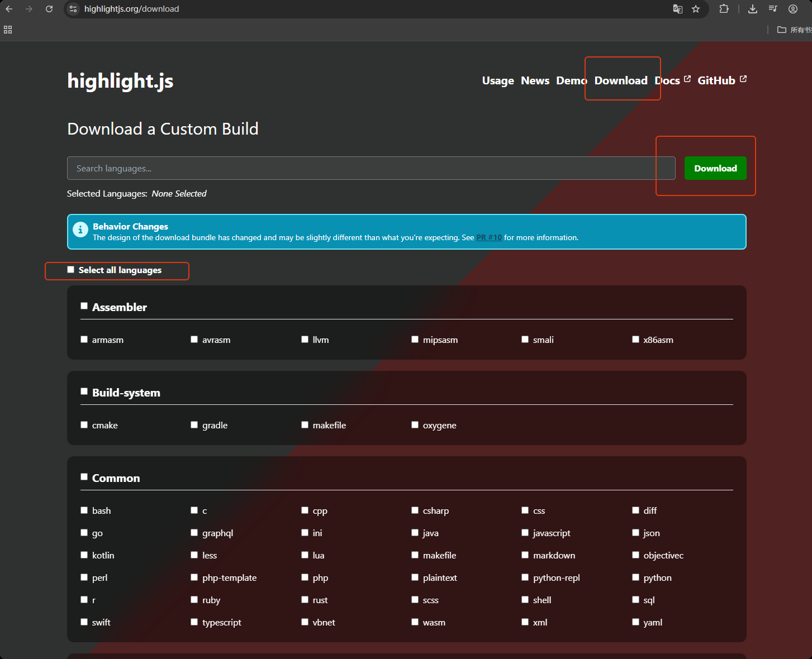Enable the xml language
Viewport: 812px width, 659px height.
pyautogui.click(x=525, y=622)
